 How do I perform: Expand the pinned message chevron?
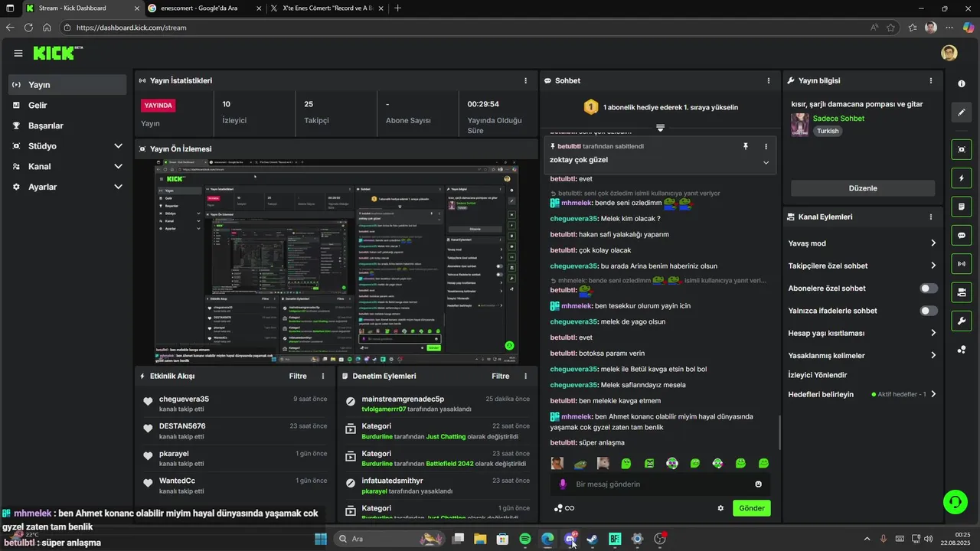pyautogui.click(x=766, y=162)
